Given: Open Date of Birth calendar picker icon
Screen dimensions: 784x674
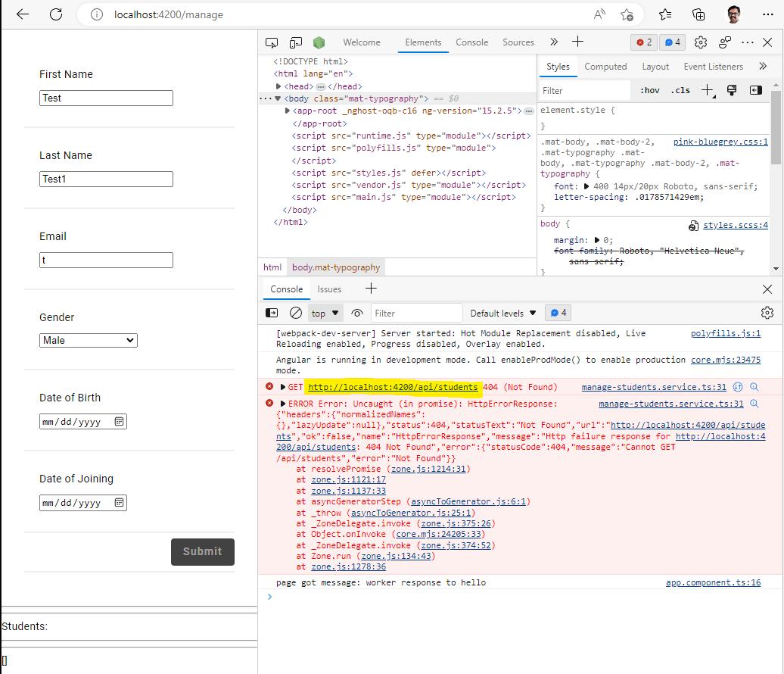Looking at the screenshot, I should [119, 422].
